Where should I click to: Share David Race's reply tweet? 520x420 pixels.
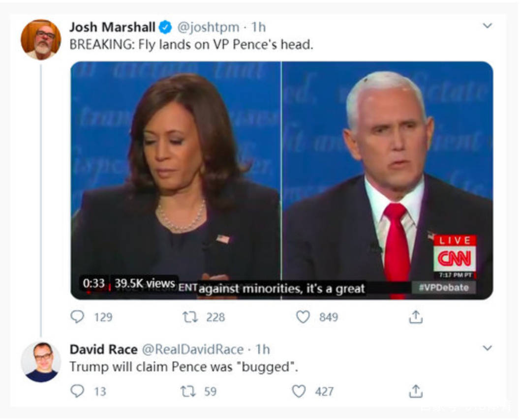pos(416,391)
